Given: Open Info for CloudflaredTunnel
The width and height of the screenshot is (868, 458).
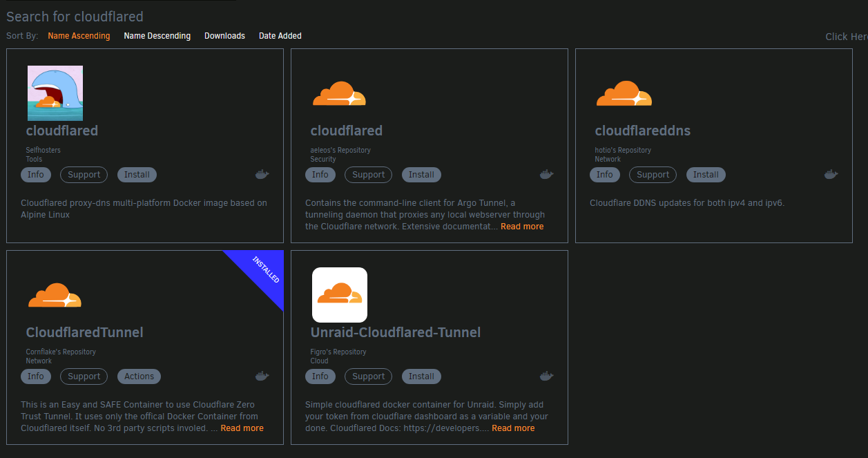Looking at the screenshot, I should [36, 376].
